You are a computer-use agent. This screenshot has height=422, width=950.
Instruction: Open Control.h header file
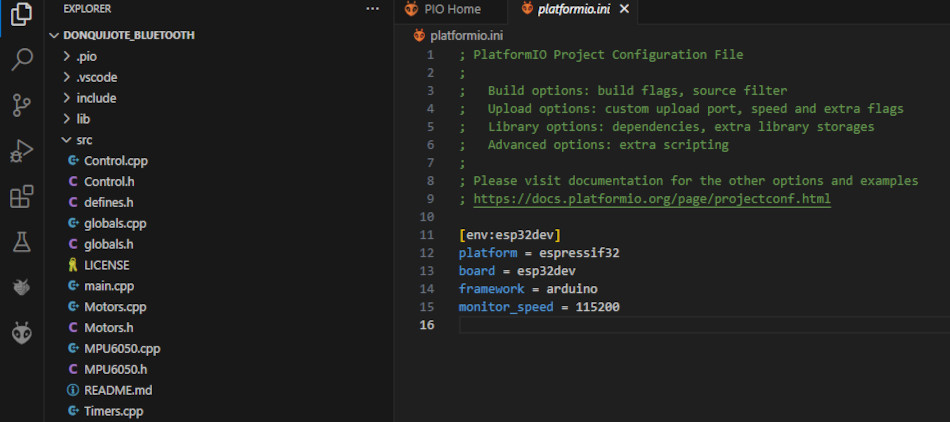point(109,182)
